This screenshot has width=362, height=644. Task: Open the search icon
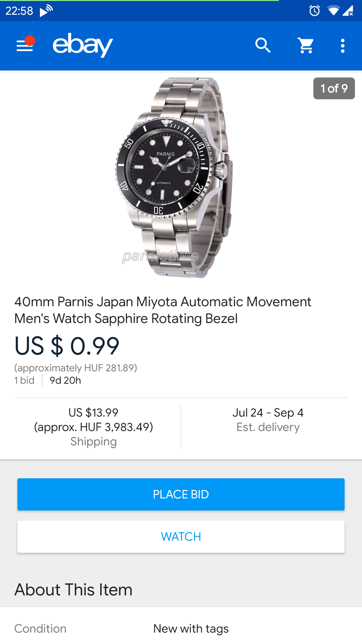pyautogui.click(x=263, y=45)
